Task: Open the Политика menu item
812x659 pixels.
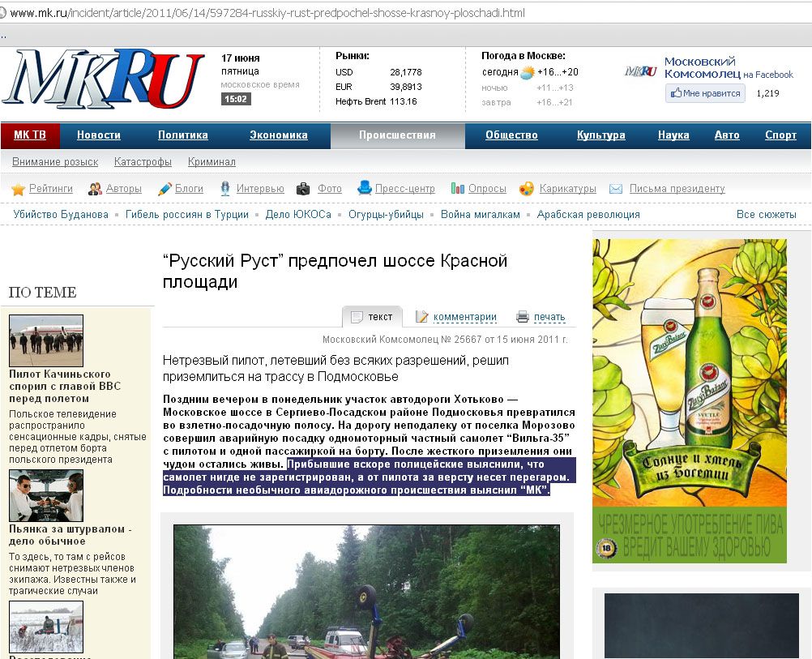Action: click(x=182, y=135)
